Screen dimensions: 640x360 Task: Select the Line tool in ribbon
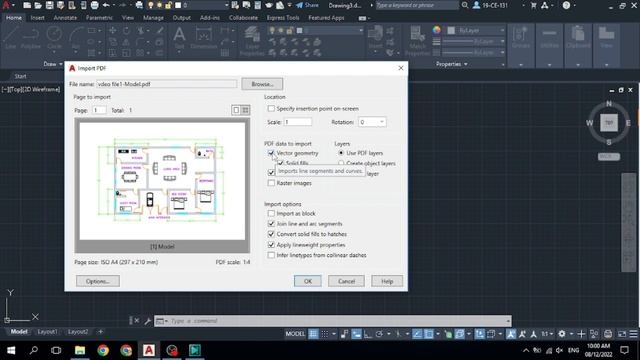[11, 38]
